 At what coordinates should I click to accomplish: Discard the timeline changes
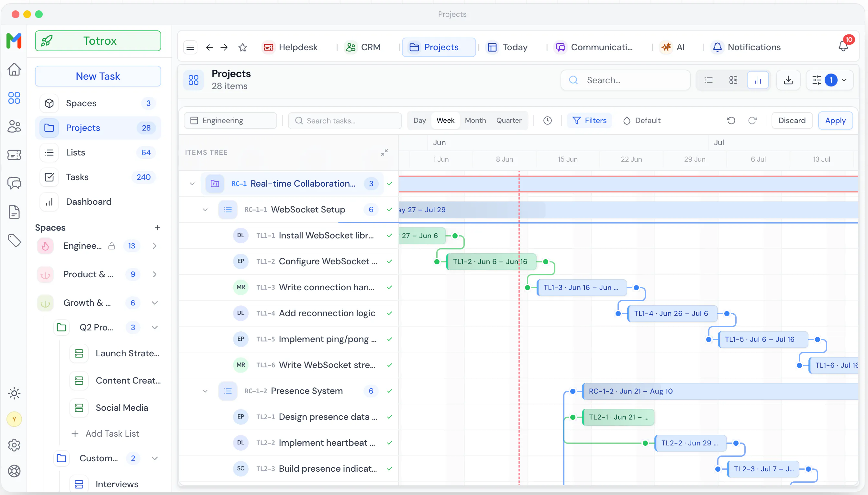coord(792,121)
